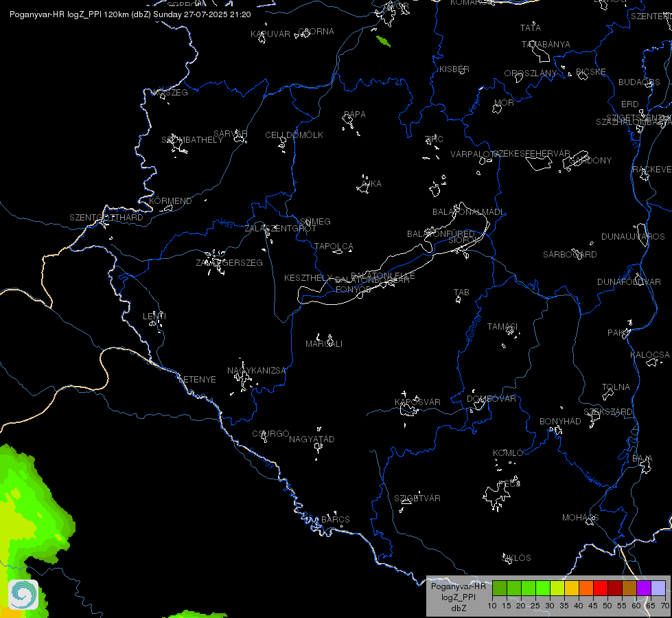Click the MARCALI city label
Image resolution: width=672 pixels, height=618 pixels.
[324, 344]
